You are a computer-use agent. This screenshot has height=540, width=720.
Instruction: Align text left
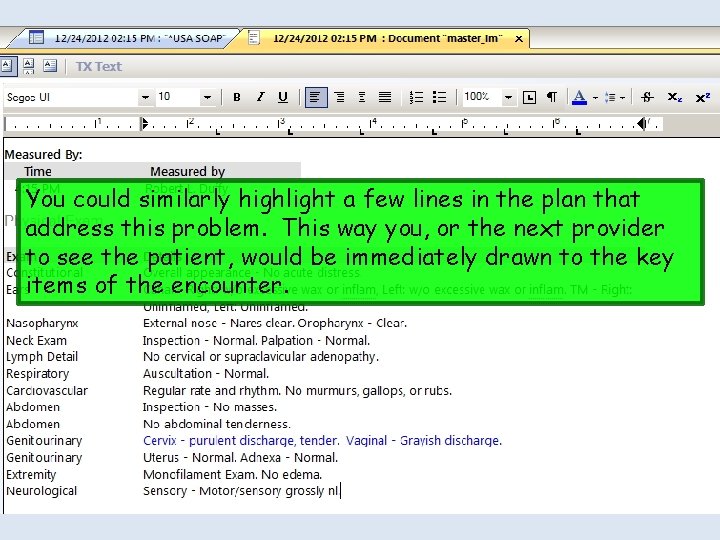coord(316,97)
